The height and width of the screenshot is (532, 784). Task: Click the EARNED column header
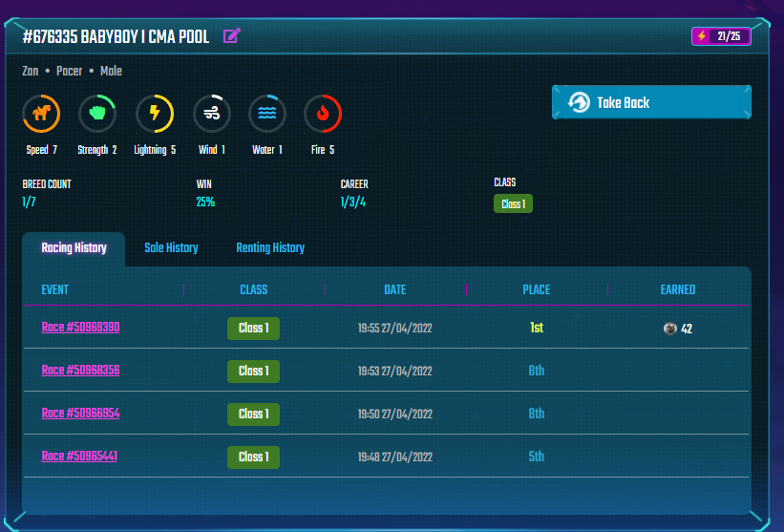coord(677,290)
